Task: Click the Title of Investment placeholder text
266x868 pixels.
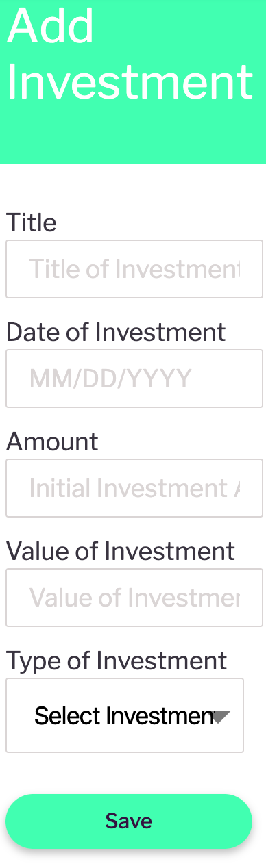Action: click(134, 269)
